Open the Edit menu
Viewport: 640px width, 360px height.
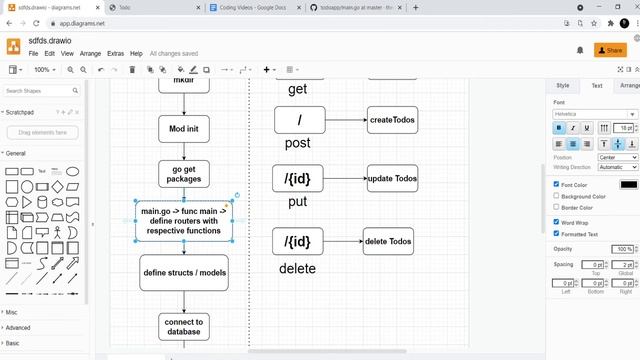49,53
